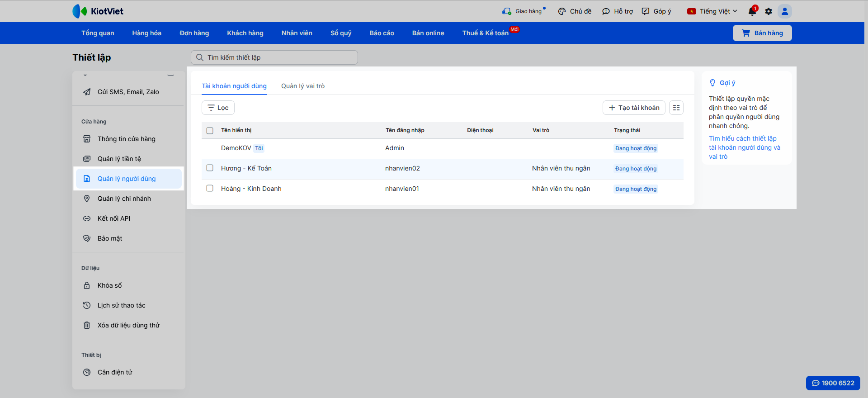Viewport: 868px width, 398px height.
Task: Open the Báo cáo menu
Action: tap(382, 33)
